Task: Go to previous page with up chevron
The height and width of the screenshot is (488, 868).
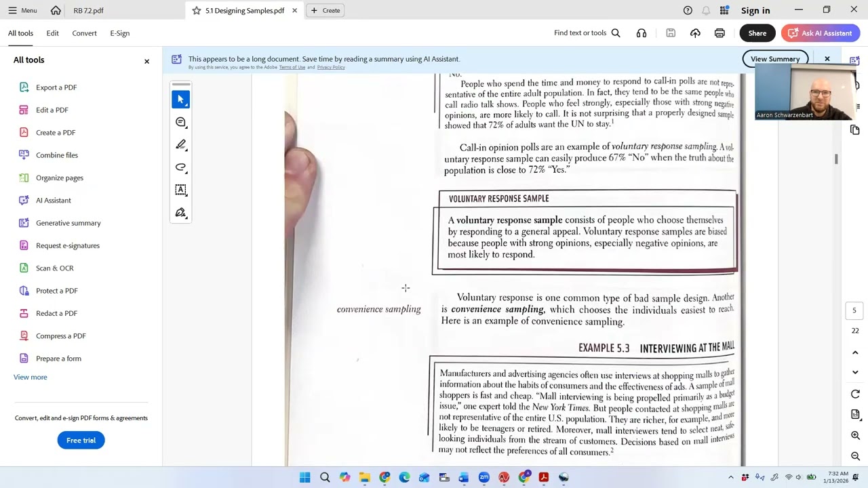Action: (x=855, y=353)
